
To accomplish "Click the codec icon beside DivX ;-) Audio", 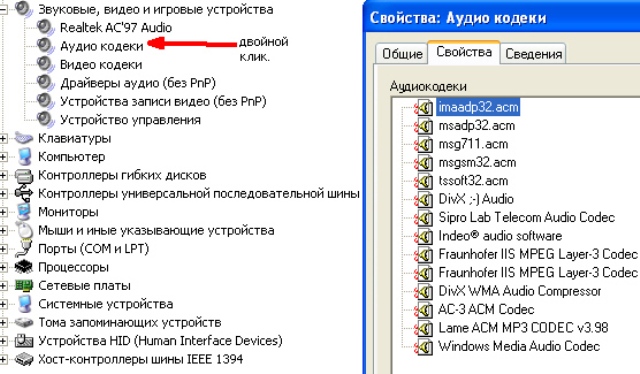I will point(424,200).
